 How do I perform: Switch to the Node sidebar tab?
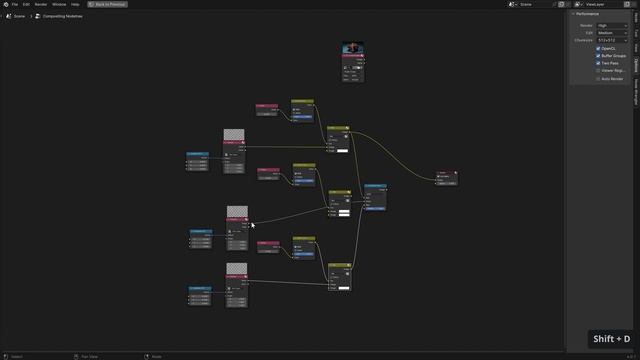pyautogui.click(x=636, y=18)
